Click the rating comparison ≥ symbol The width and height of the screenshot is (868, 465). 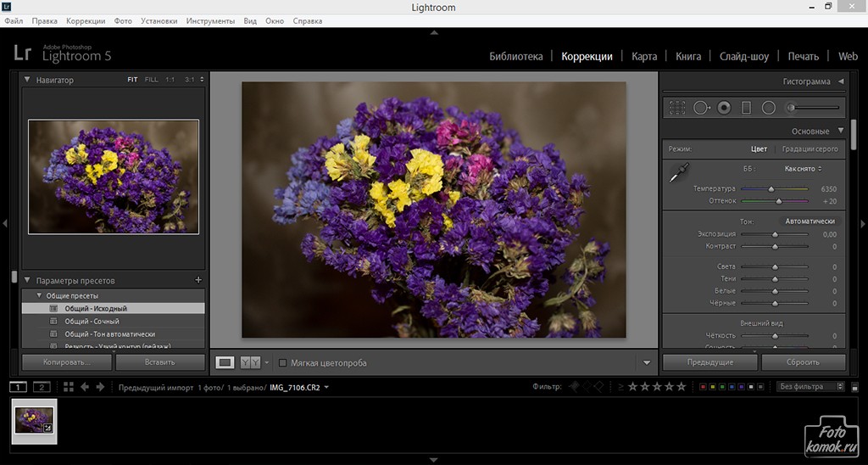620,387
